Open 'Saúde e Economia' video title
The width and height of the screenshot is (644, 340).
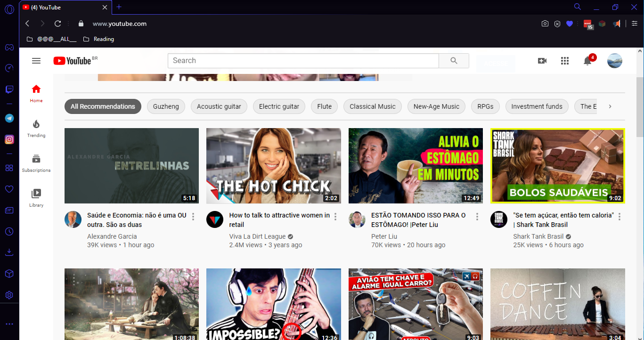pos(137,220)
